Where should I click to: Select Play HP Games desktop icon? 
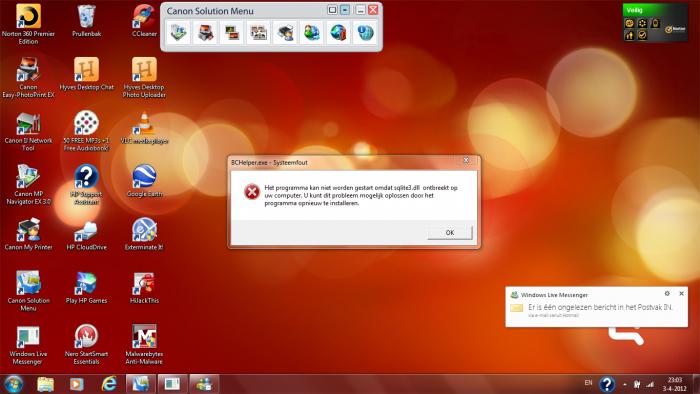pos(86,287)
